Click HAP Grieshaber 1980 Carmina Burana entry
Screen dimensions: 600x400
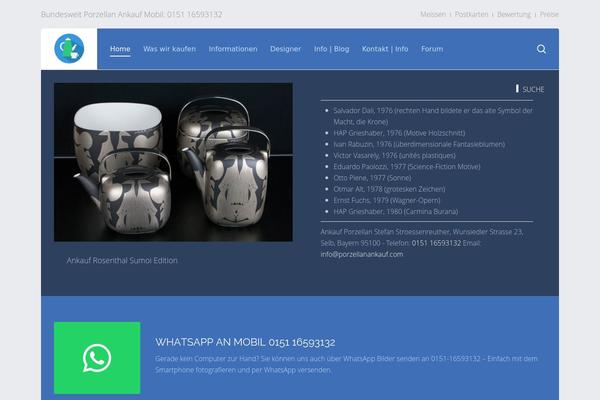click(396, 211)
